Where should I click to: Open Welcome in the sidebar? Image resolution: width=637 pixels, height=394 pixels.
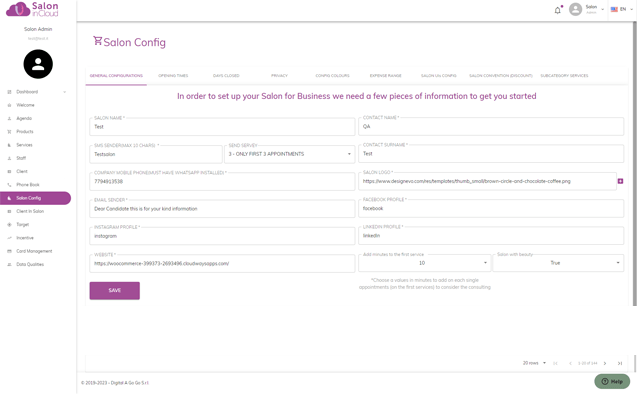pos(25,105)
